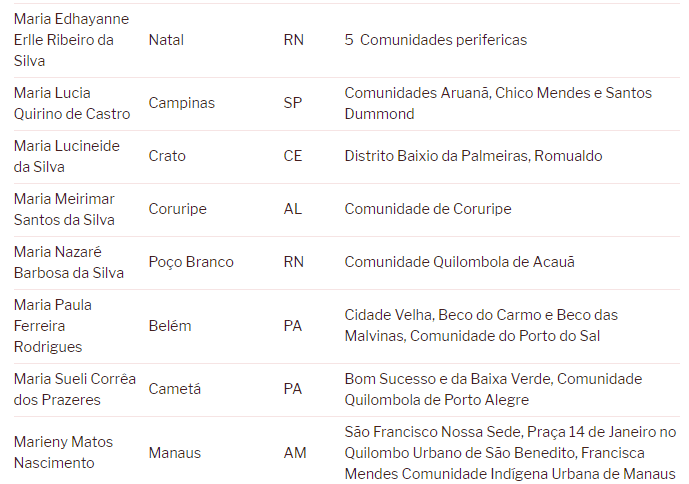
Task: Click the name Maria Lucineide da Silva
Action: click(x=66, y=156)
